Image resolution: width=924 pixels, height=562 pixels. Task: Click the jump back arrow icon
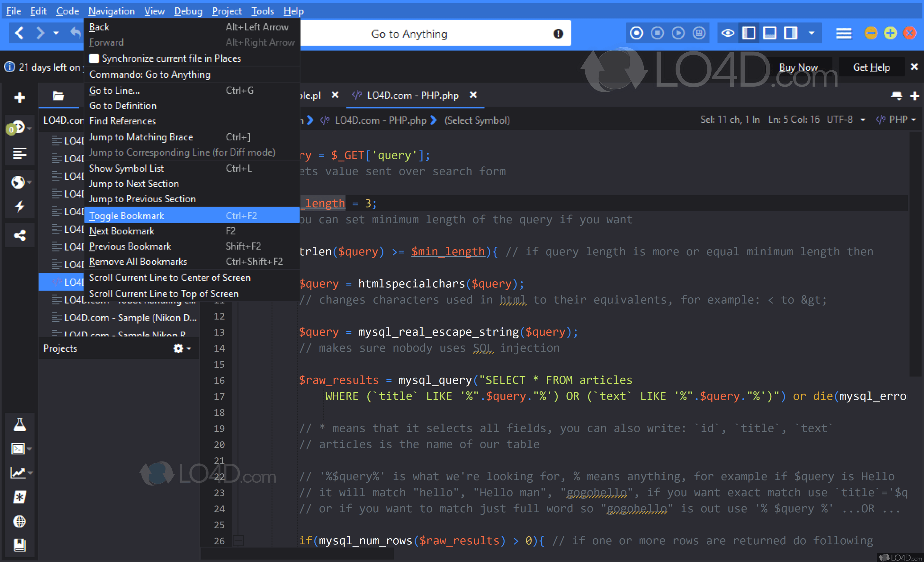point(76,33)
